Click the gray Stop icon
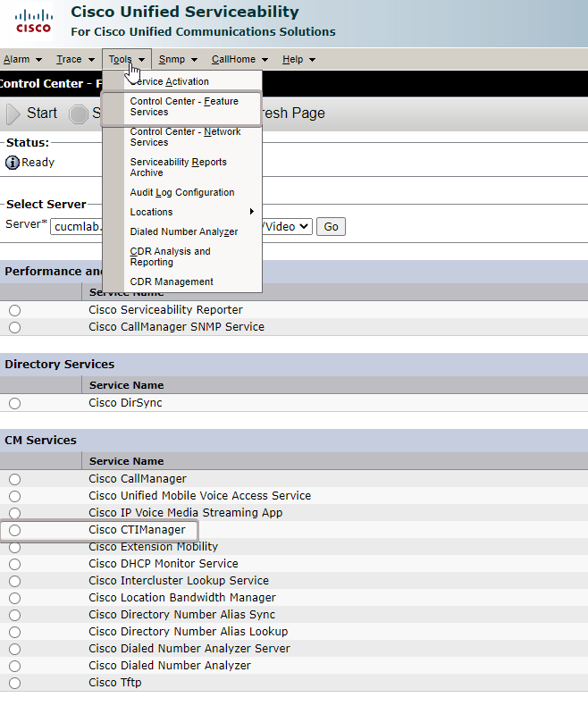The width and height of the screenshot is (588, 706). tap(79, 113)
